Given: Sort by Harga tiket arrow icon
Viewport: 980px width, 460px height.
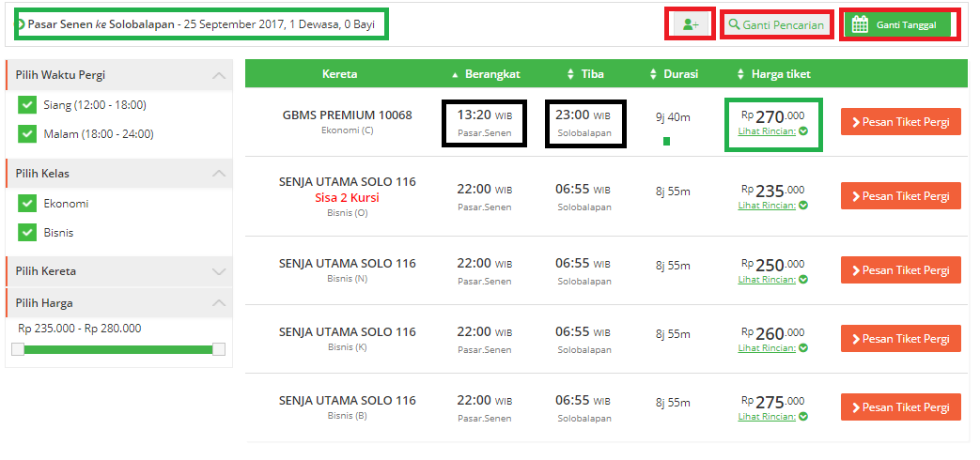Looking at the screenshot, I should 740,74.
